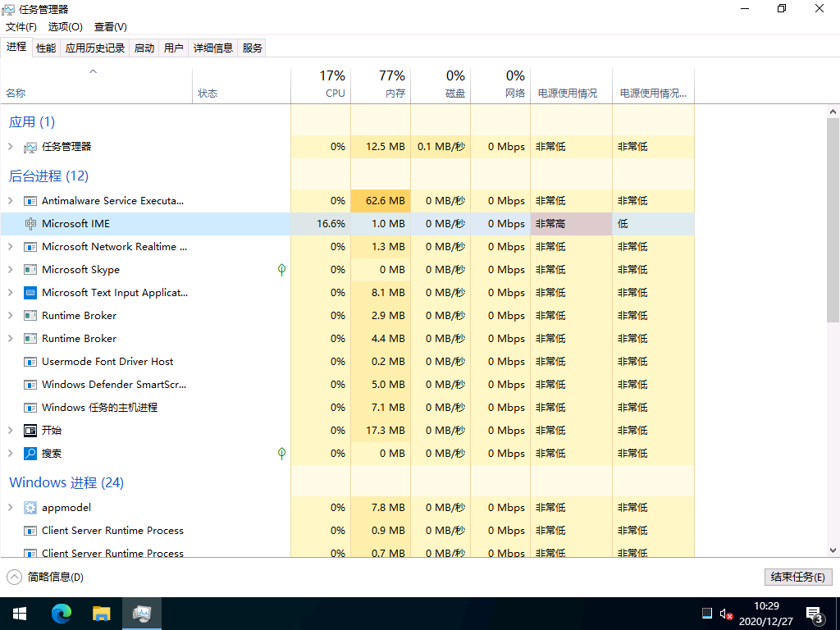Viewport: 840px width, 630px height.
Task: Click the 16.6% CPU cell
Action: pyautogui.click(x=321, y=224)
